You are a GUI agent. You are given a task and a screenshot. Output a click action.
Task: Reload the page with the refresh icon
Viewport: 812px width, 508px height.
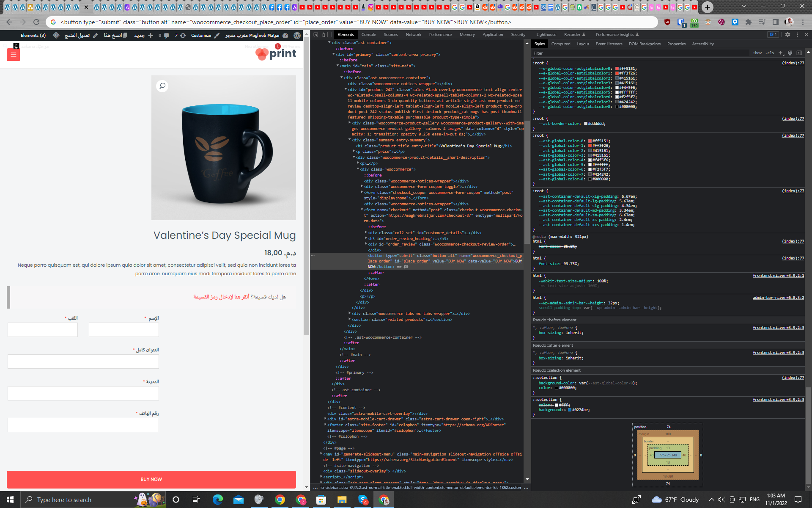click(36, 22)
